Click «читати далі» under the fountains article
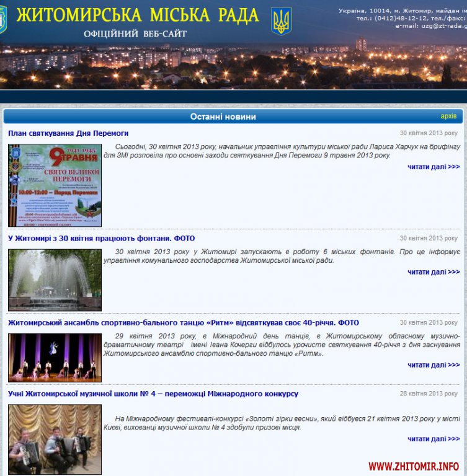467x476 pixels. point(434,272)
